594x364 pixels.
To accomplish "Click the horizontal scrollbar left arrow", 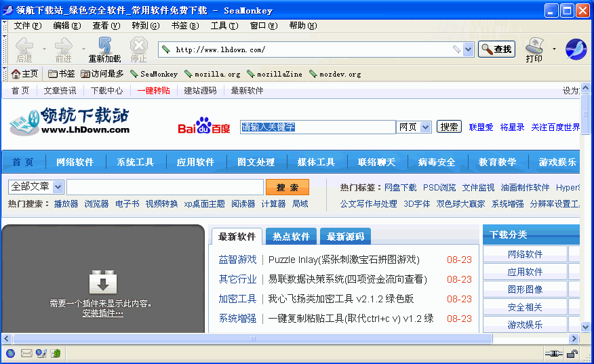I will (7, 338).
